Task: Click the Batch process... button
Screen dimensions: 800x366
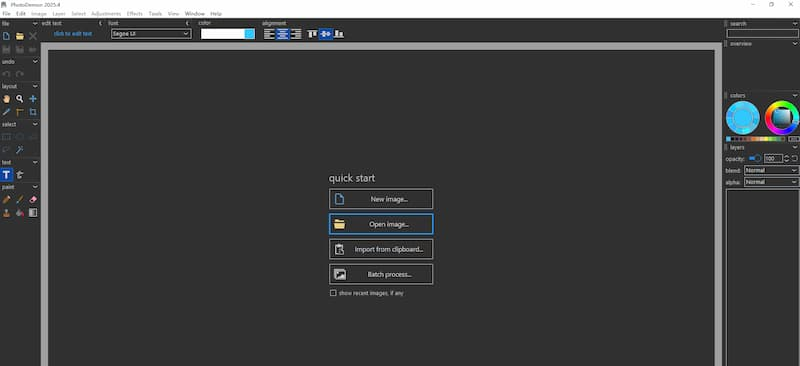Action: point(381,274)
